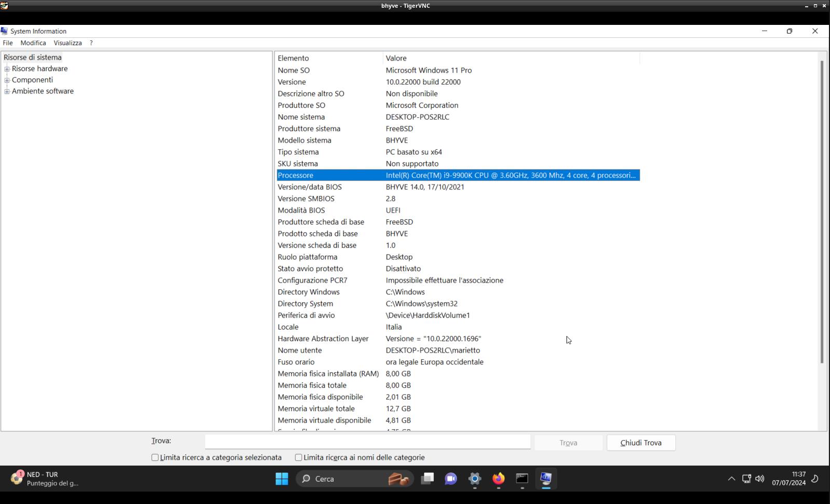Select the SKU sistema row

[458, 164]
